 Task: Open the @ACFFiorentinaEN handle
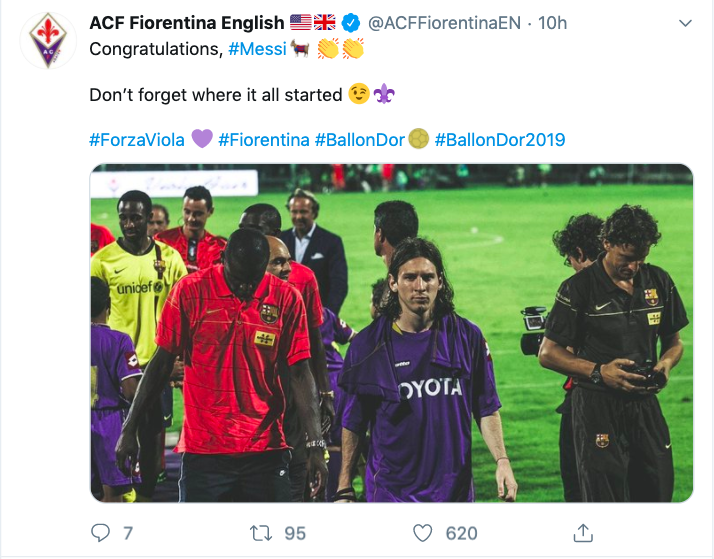point(444,23)
